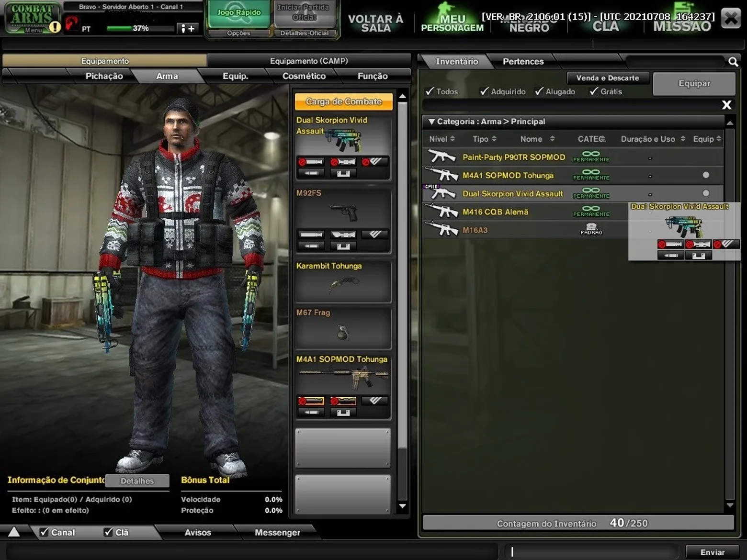Click the inventory search field
Image resolution: width=747 pixels, height=560 pixels.
point(675,62)
